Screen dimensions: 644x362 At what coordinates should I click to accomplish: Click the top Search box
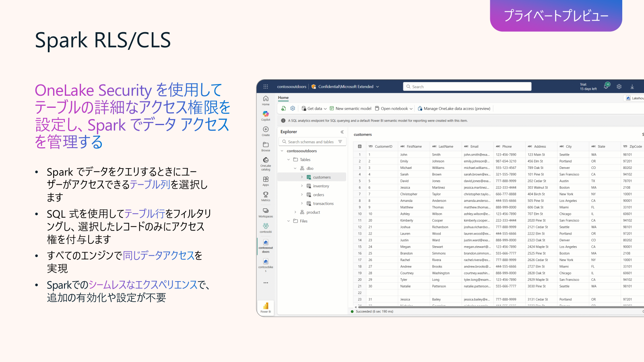(x=467, y=86)
